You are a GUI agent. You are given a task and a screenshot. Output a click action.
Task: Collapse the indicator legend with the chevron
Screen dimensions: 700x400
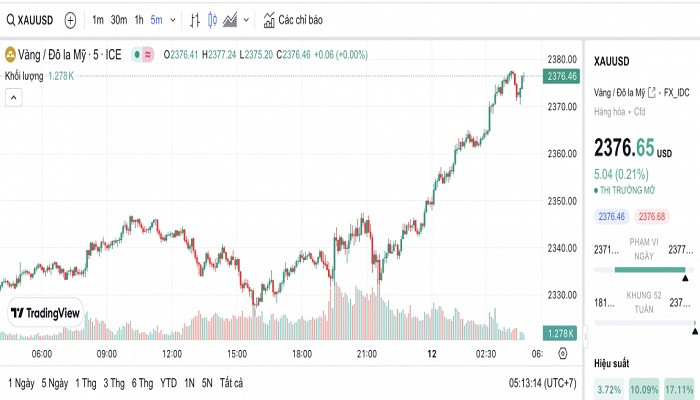click(x=14, y=97)
